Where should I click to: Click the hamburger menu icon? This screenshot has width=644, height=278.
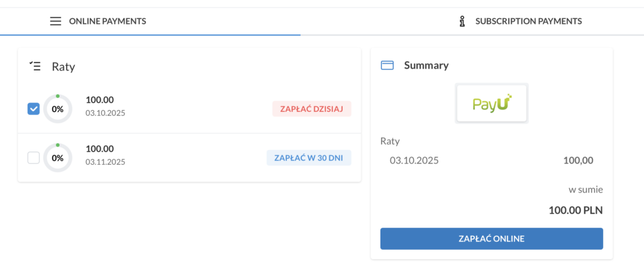[x=56, y=21]
